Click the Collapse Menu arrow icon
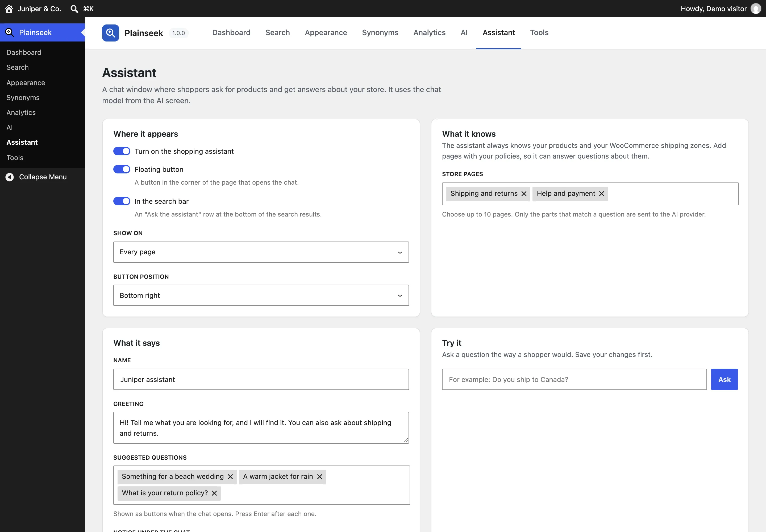The image size is (766, 532). coord(10,177)
